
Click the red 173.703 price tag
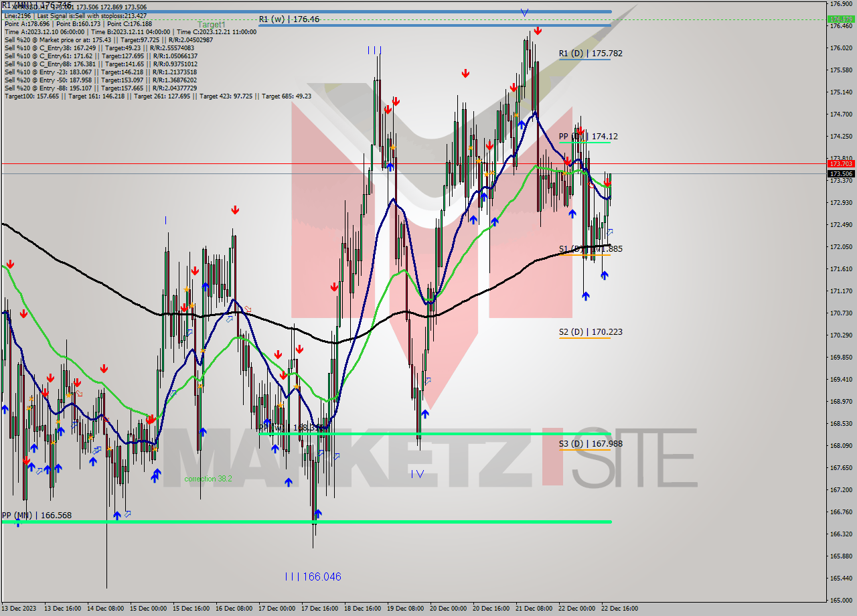click(x=841, y=163)
